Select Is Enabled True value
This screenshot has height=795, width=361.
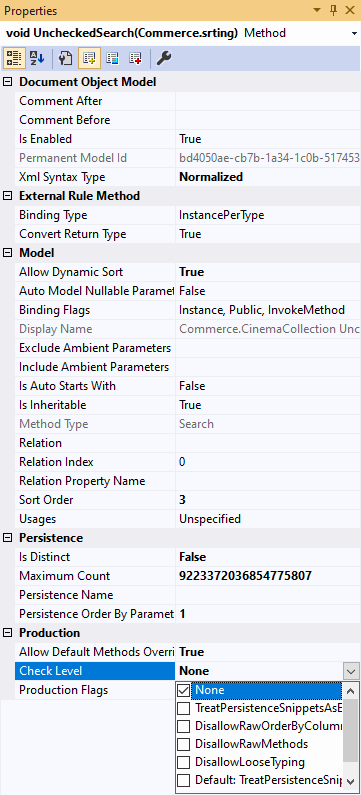268,139
